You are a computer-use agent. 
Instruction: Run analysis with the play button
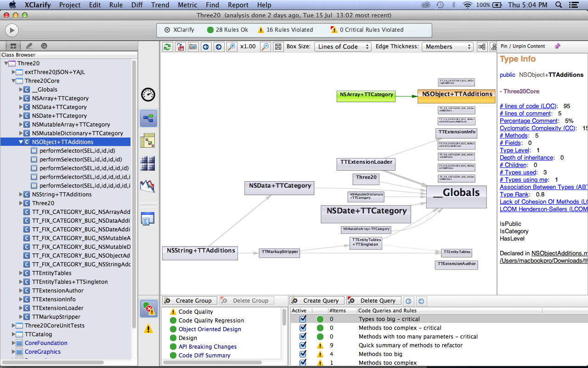[12, 30]
